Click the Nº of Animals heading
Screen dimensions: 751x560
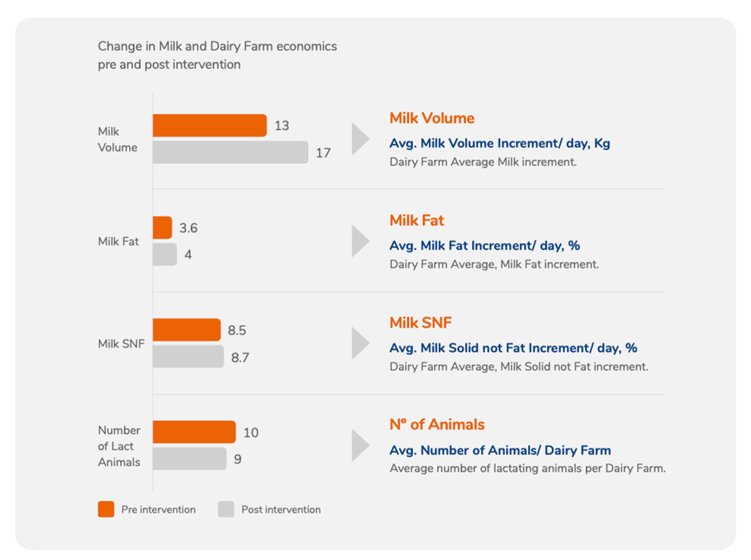(436, 425)
